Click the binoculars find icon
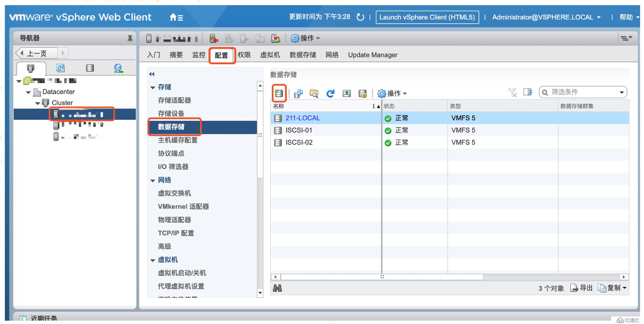The image size is (644, 324). click(x=277, y=288)
